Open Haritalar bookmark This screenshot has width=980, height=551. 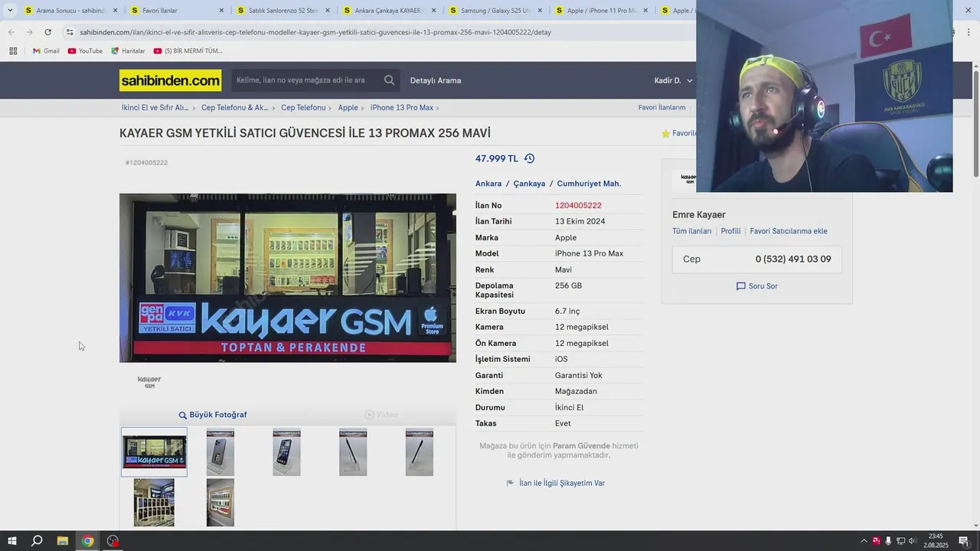(128, 51)
